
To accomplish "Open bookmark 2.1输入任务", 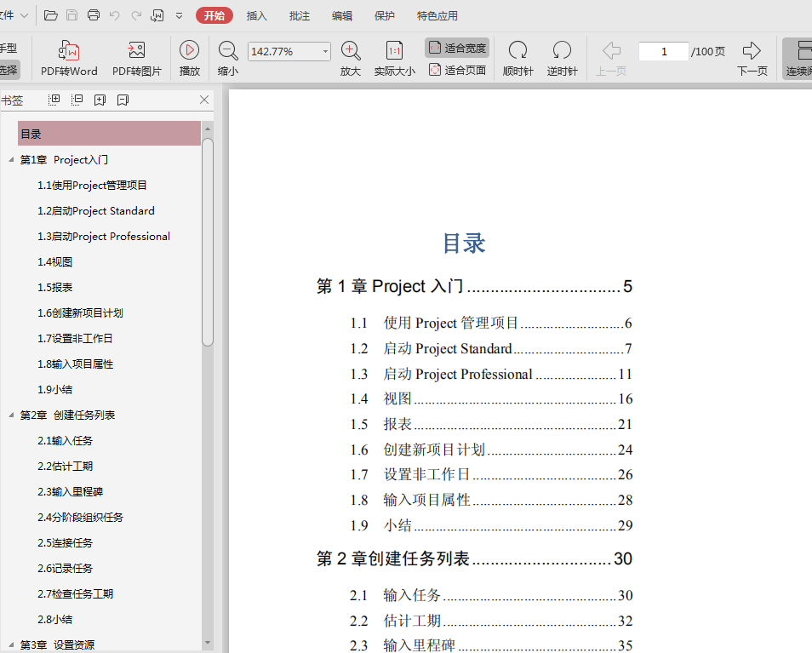I will (x=66, y=441).
